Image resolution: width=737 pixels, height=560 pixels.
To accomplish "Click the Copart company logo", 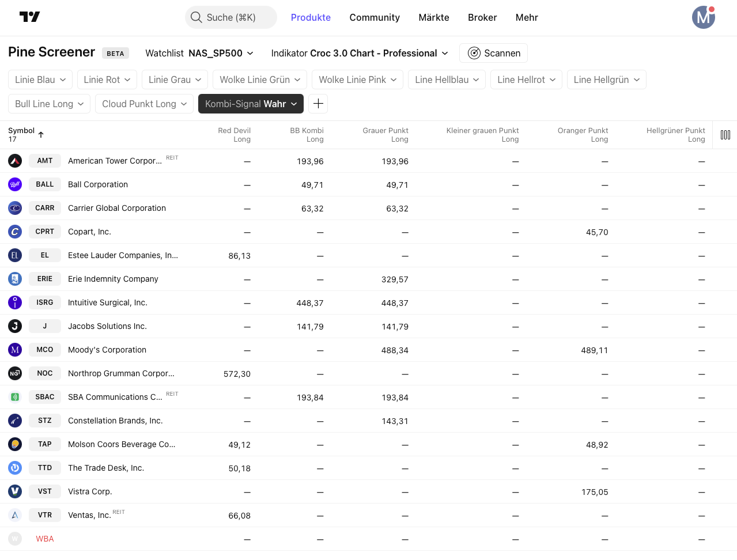I will (15, 232).
